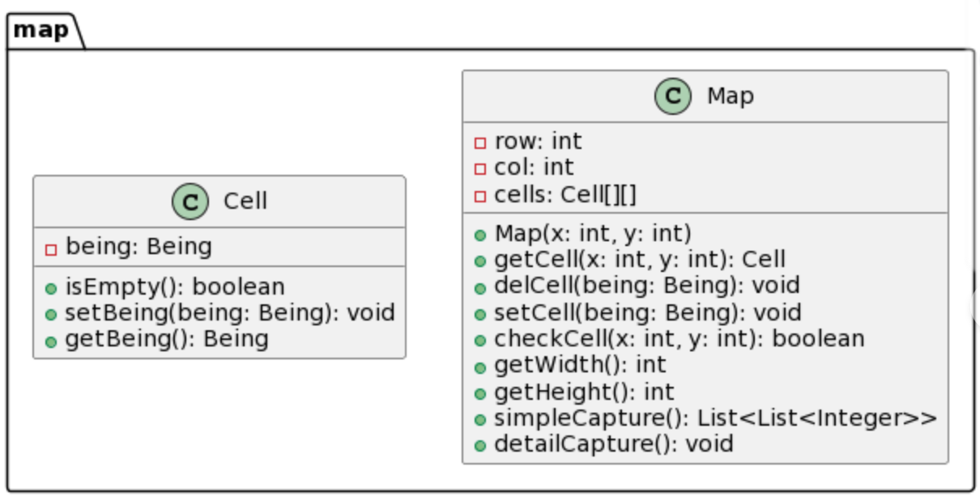Click the getBeing(): Being method text
This screenshot has height=501, width=980.
tap(166, 339)
